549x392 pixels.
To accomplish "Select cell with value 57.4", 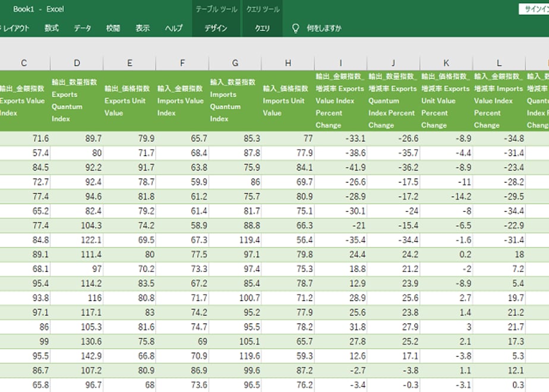I will (25, 153).
